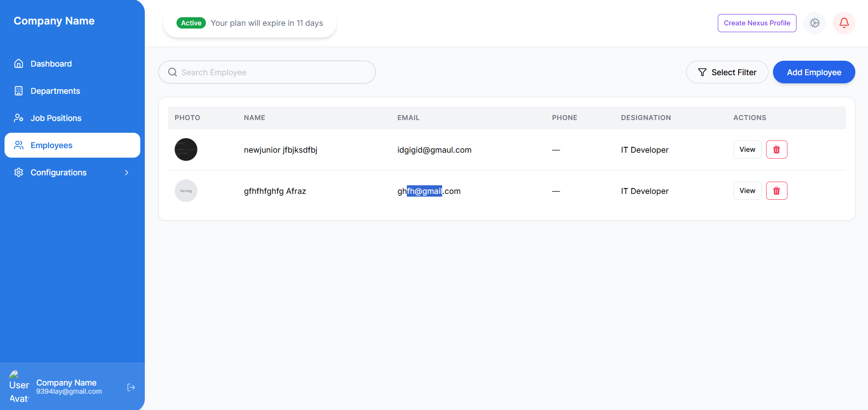Image resolution: width=868 pixels, height=410 pixels.
Task: Sort by the EMAIL column header
Action: [x=408, y=117]
